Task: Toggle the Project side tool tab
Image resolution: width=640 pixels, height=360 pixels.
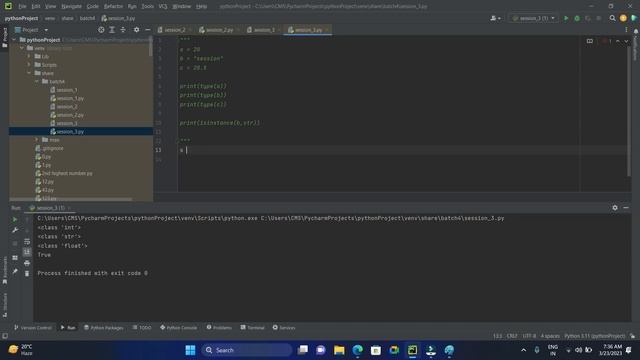Action: (4, 37)
